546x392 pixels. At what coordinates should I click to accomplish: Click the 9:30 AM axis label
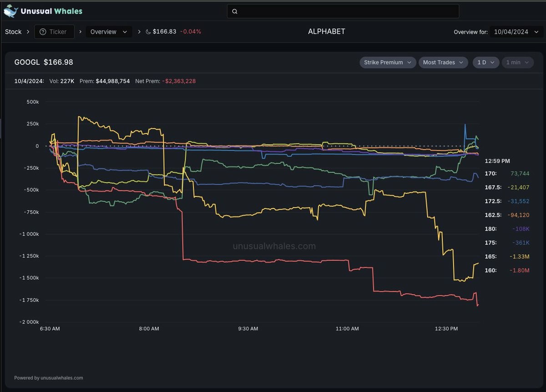tap(248, 329)
